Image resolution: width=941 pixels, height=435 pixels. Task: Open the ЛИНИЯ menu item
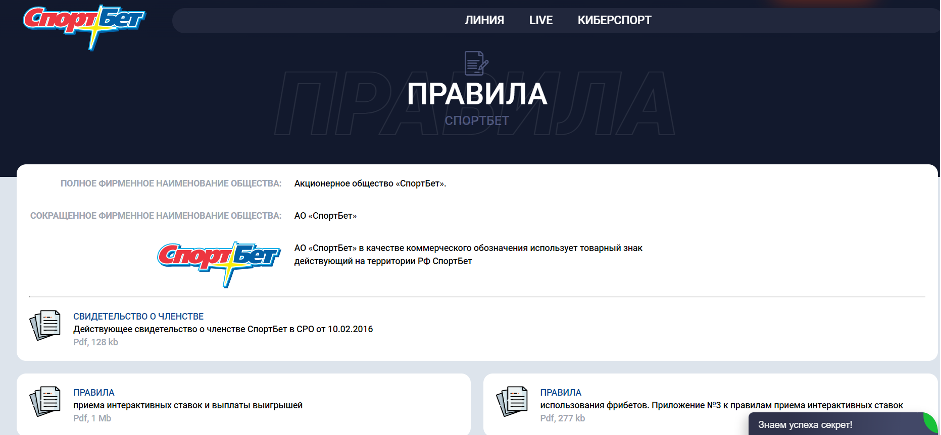click(484, 20)
